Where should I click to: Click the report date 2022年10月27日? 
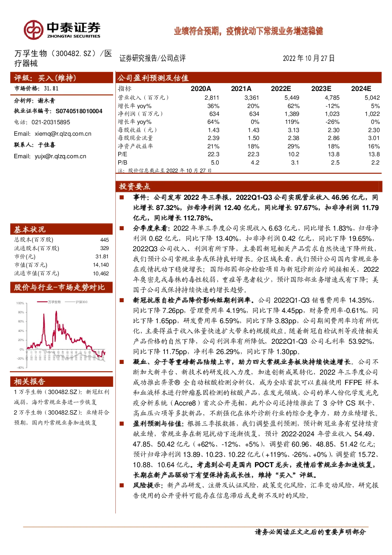(309, 58)
